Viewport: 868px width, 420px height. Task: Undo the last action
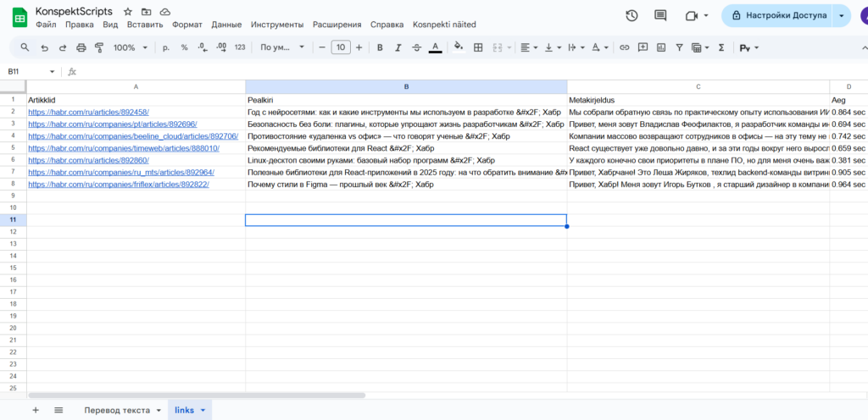(44, 47)
